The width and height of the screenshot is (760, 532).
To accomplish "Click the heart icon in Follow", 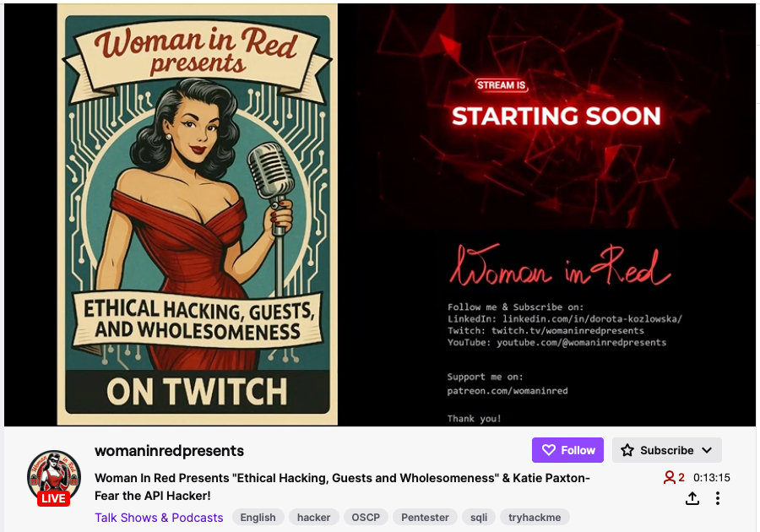I will point(548,450).
